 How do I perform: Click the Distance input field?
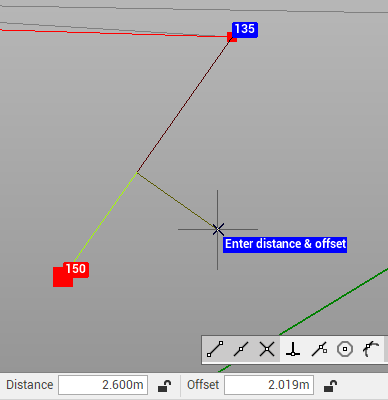tap(103, 385)
